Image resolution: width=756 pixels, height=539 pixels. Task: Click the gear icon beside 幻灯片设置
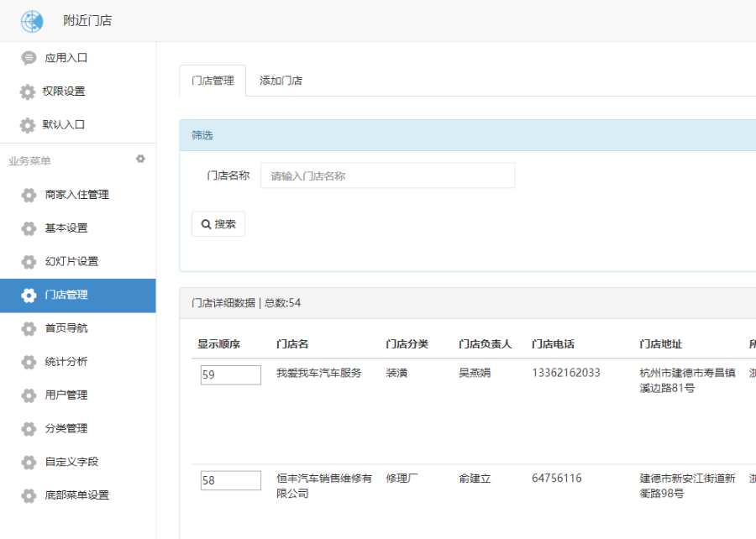[x=29, y=262]
